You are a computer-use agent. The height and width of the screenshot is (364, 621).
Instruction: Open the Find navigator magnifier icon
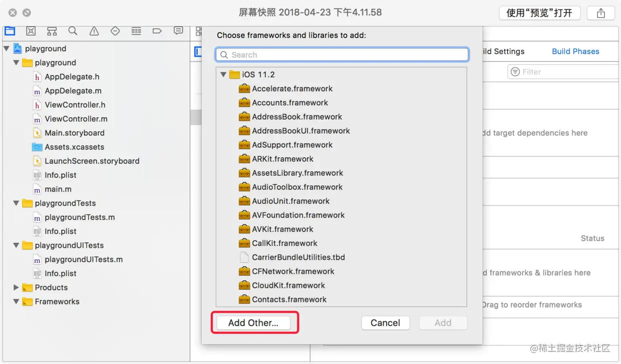(73, 31)
